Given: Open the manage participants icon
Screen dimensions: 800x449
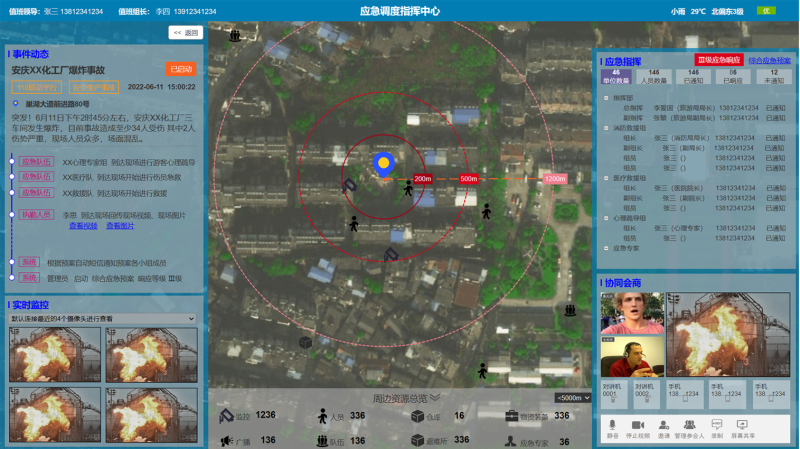Looking at the screenshot, I should pyautogui.click(x=690, y=424).
